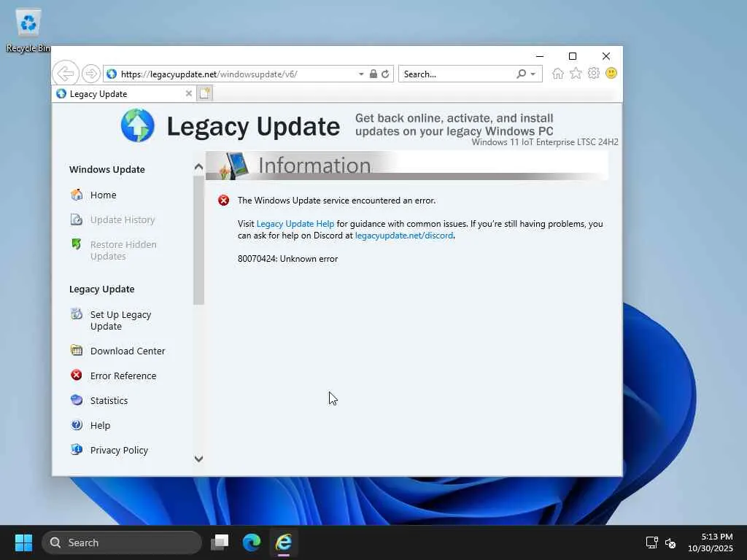Click the Help question mark icon
The image size is (747, 560).
pos(77,425)
